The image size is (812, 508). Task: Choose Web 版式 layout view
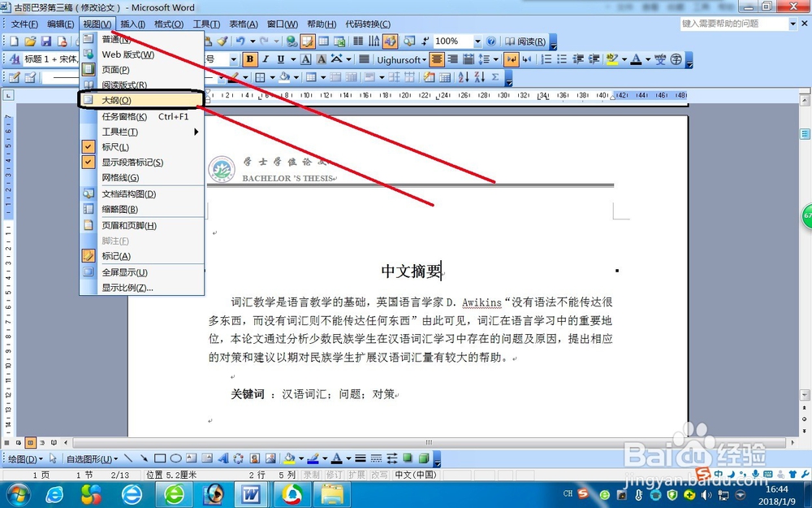coord(142,54)
